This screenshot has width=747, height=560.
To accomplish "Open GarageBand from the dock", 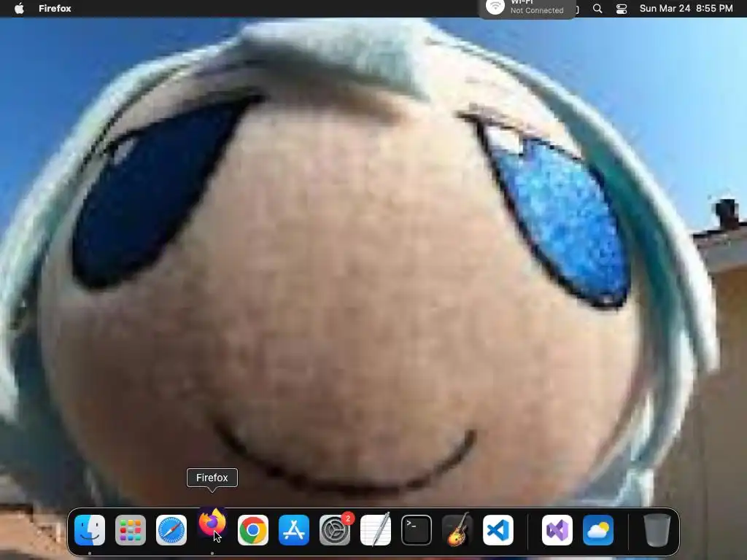I will tap(457, 530).
